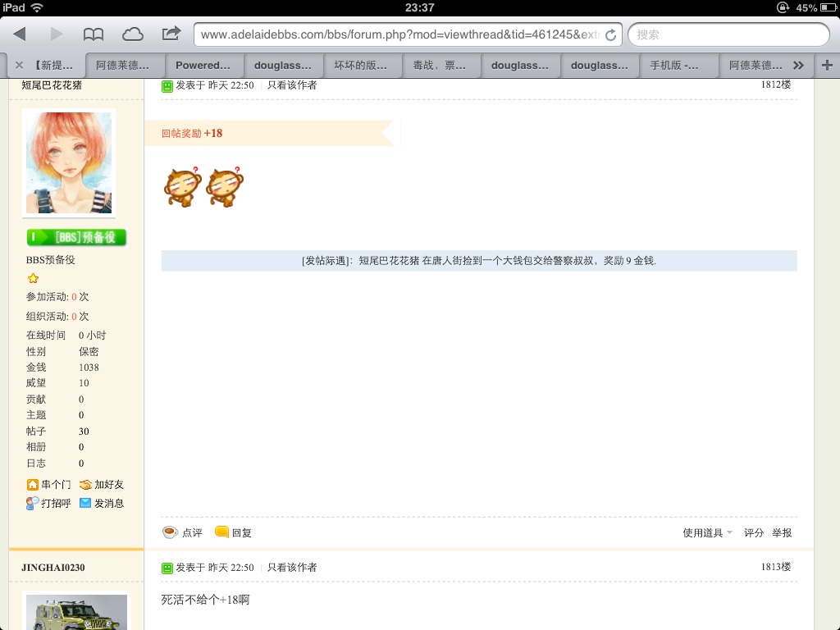Switch to the 手机版 tab
The image size is (840, 630).
(679, 66)
